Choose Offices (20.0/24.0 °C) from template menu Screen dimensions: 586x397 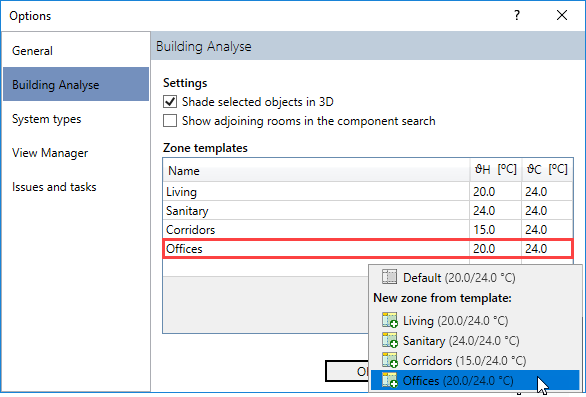point(475,381)
